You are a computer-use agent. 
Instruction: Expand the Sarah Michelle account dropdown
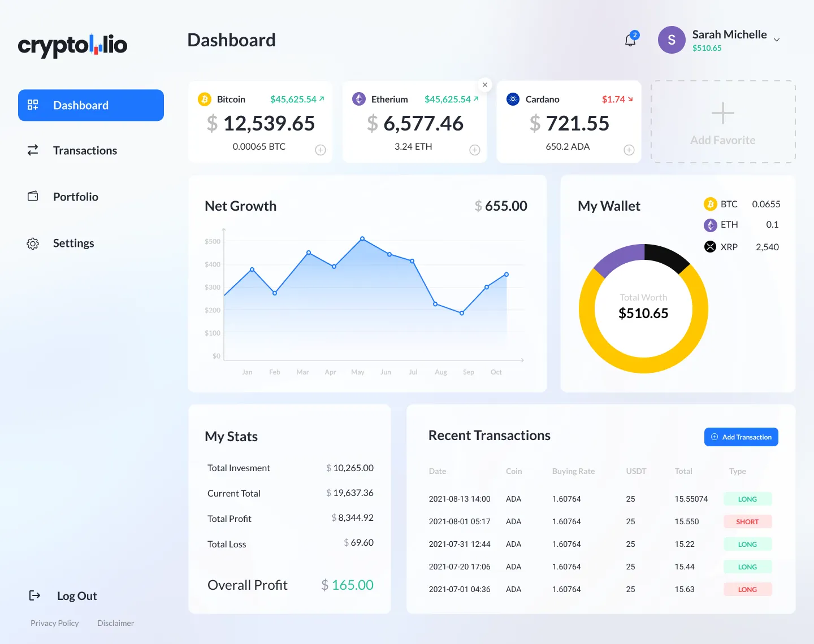coord(777,40)
